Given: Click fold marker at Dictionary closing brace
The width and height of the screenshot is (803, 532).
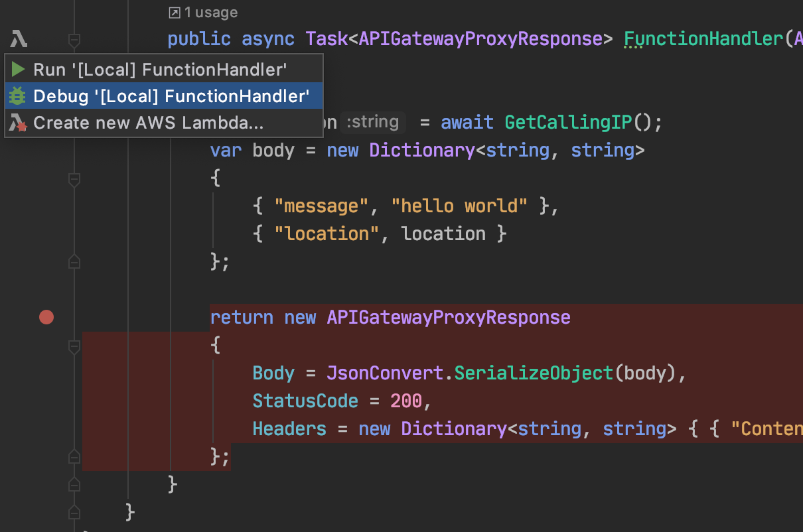Looking at the screenshot, I should (74, 262).
